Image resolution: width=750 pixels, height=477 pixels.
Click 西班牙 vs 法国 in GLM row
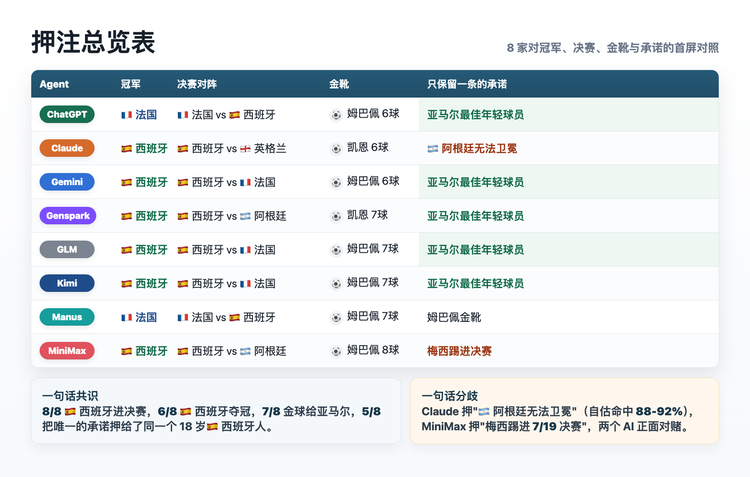[x=226, y=250]
